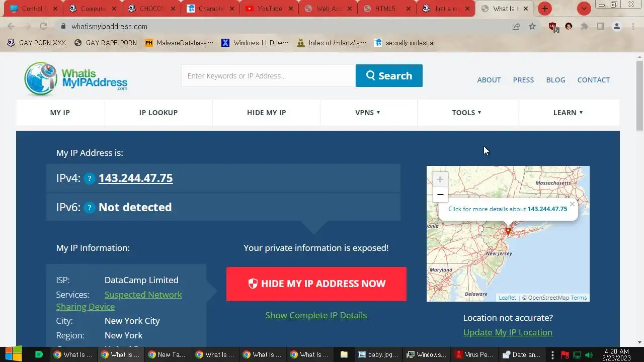Expand the TOOLS navigation dropdown
Screen dimensions: 644x362
coord(466,113)
